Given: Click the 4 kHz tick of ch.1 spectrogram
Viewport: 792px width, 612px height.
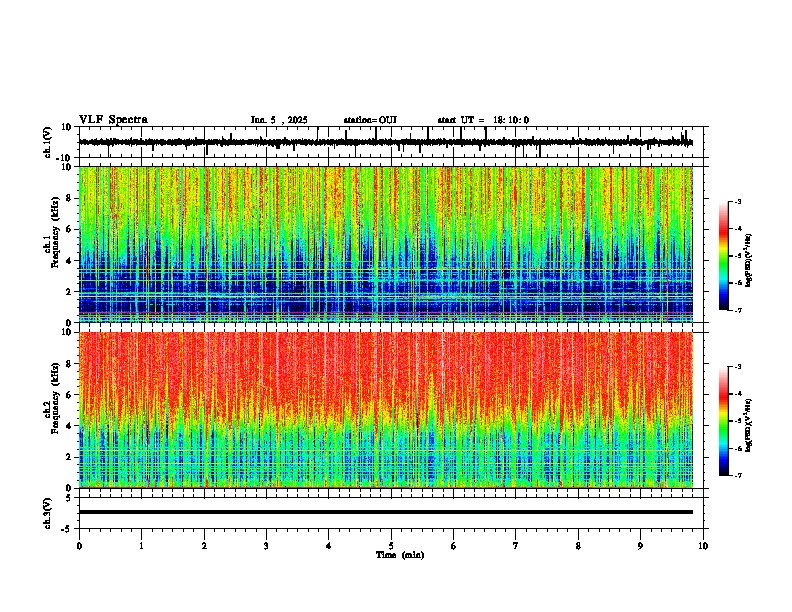Looking at the screenshot, I should (69, 261).
